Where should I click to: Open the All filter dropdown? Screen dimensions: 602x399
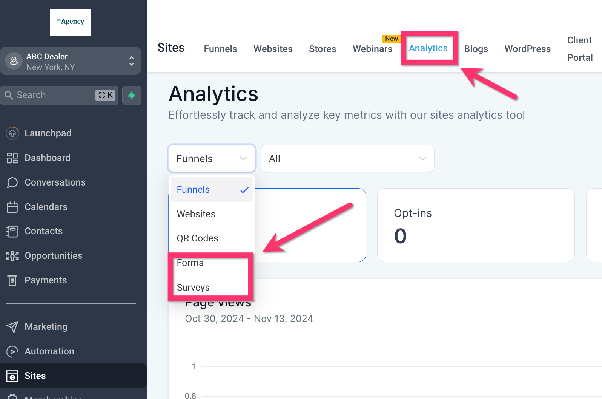point(347,159)
